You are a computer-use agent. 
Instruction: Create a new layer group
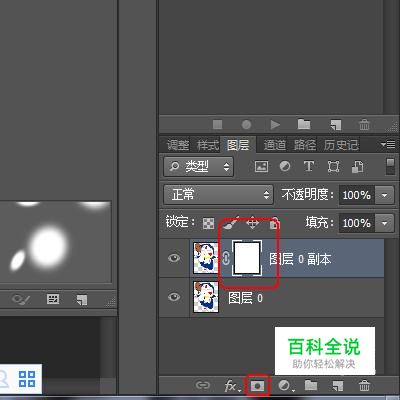311,386
